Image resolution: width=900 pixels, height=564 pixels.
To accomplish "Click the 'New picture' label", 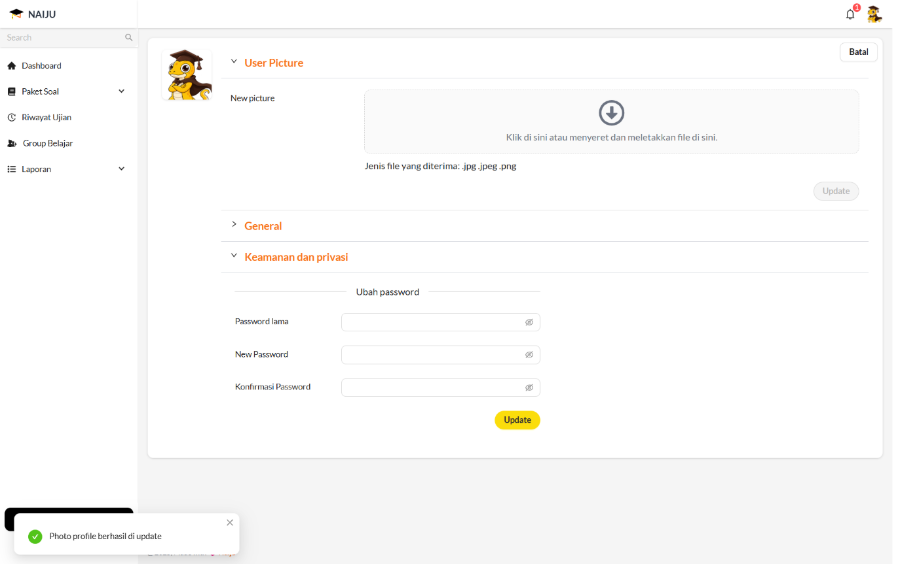I will tap(253, 98).
